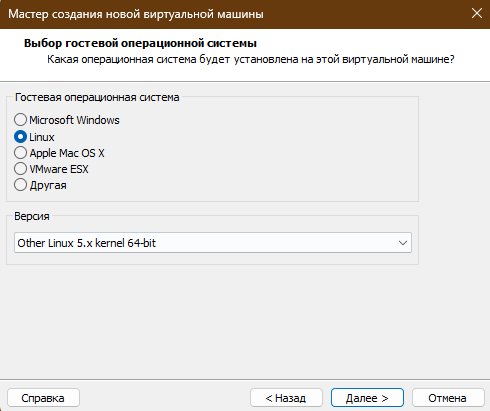Close the virtual machine wizard window
The image size is (490, 411).
click(477, 14)
